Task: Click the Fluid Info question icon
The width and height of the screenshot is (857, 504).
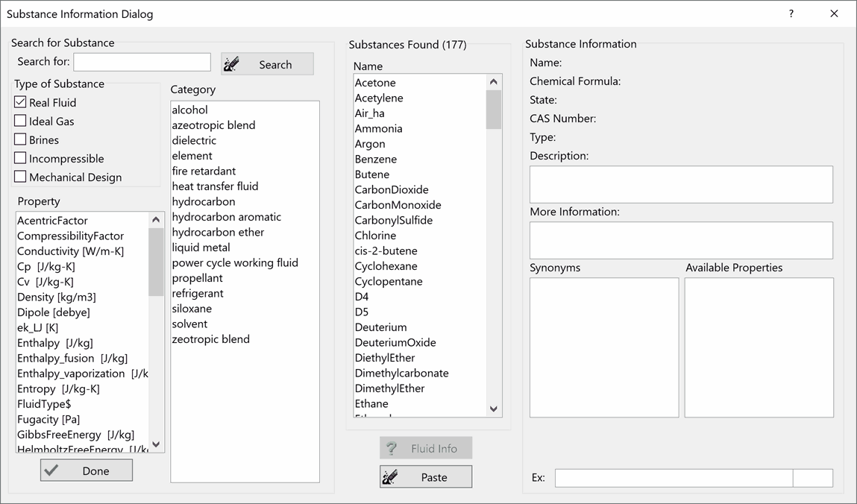Action: click(x=390, y=448)
